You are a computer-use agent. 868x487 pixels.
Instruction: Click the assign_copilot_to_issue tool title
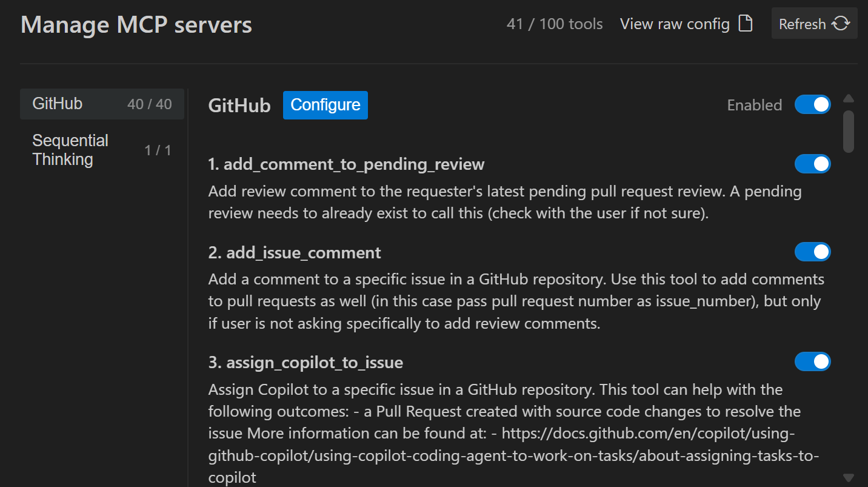click(x=314, y=363)
